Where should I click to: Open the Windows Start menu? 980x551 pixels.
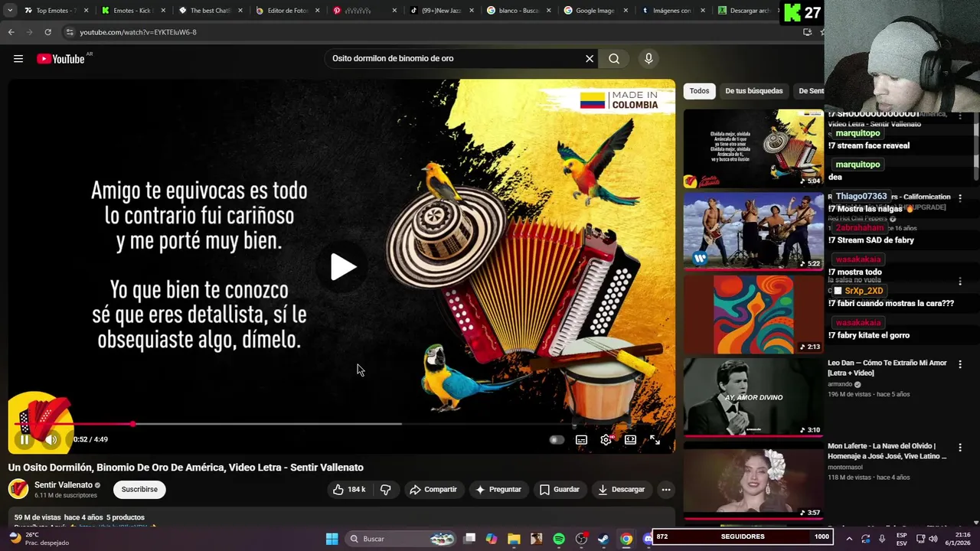tap(332, 539)
